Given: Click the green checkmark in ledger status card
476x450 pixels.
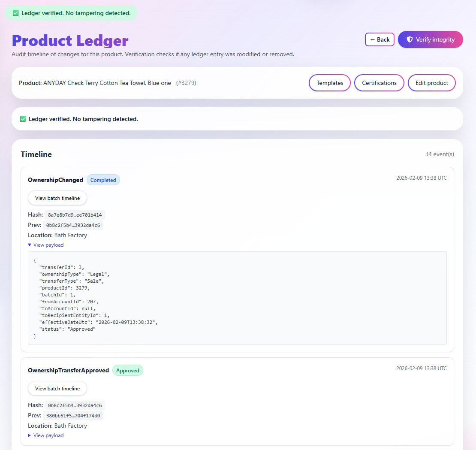Looking at the screenshot, I should click(23, 119).
